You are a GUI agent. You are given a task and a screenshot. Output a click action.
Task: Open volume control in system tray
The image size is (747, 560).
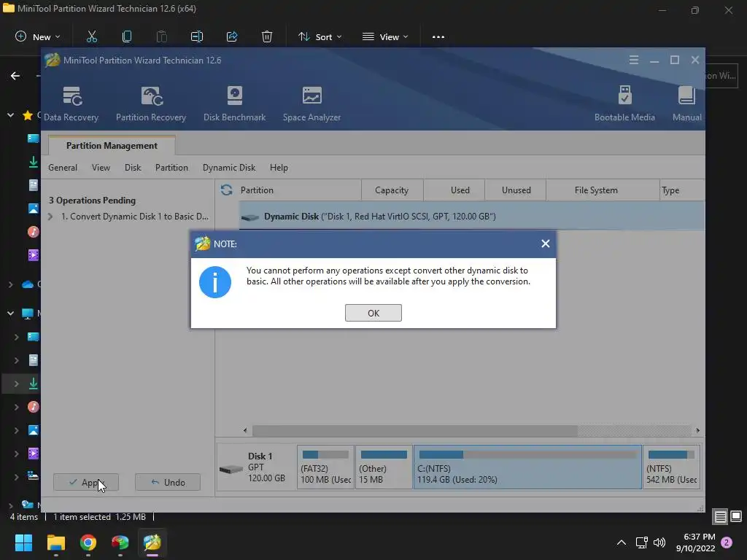[659, 542]
